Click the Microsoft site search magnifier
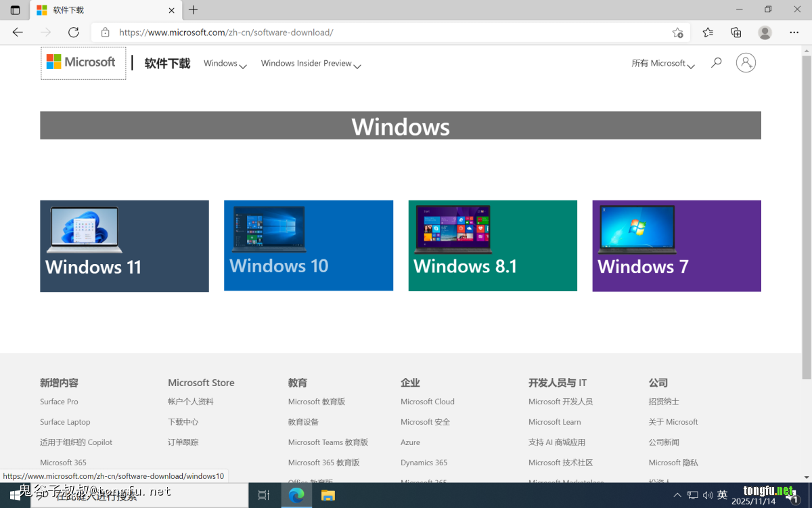The image size is (812, 508). point(716,63)
